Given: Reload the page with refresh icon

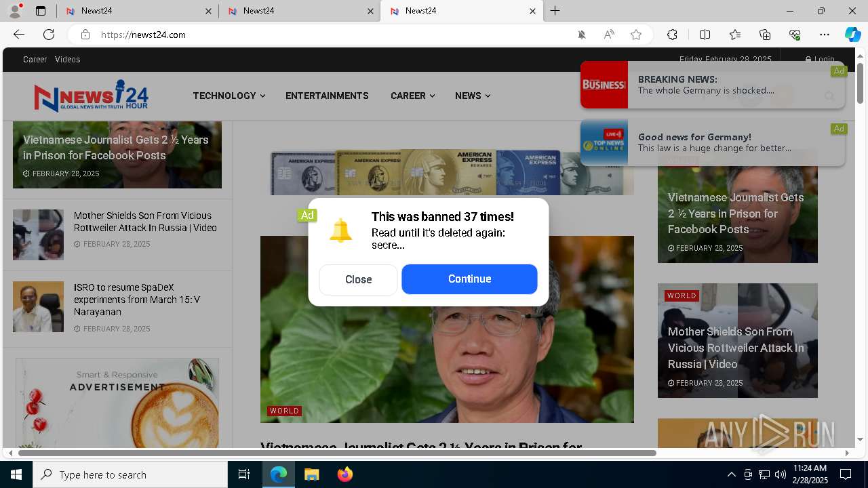Looking at the screenshot, I should 49,35.
